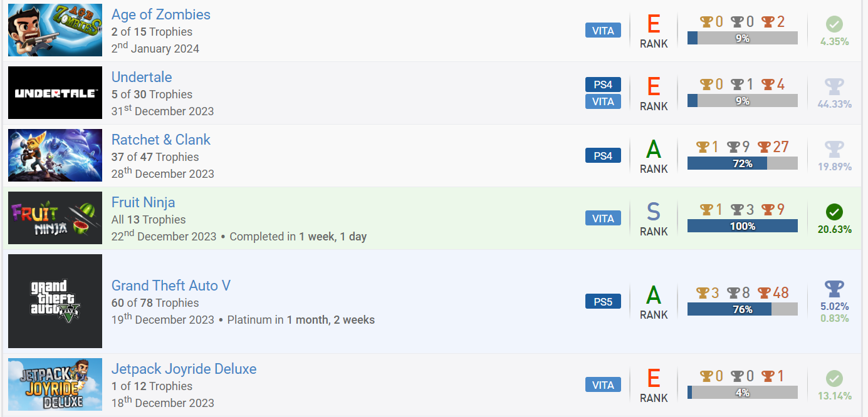The height and width of the screenshot is (417, 868).
Task: Click the Fruit Ninja cover thumbnail
Action: [x=55, y=218]
